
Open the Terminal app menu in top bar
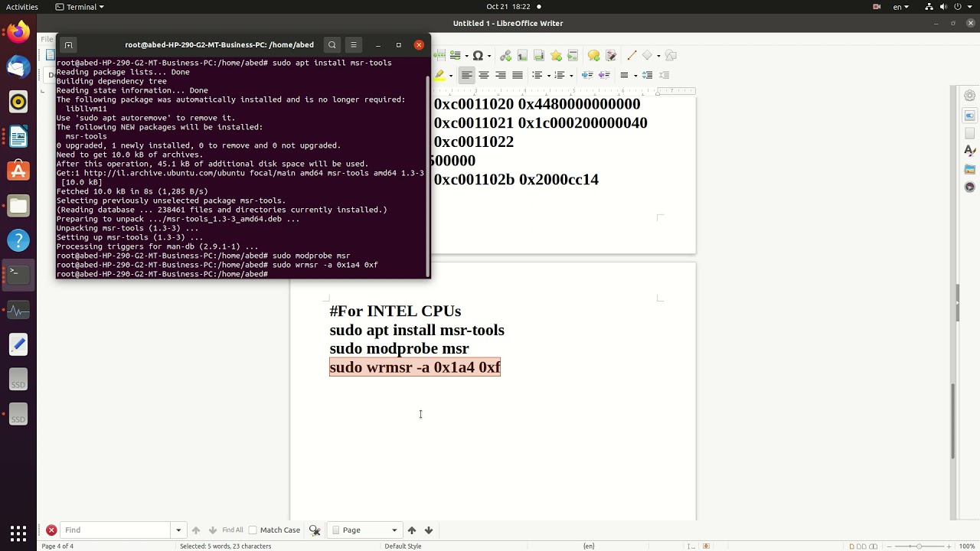pyautogui.click(x=80, y=7)
